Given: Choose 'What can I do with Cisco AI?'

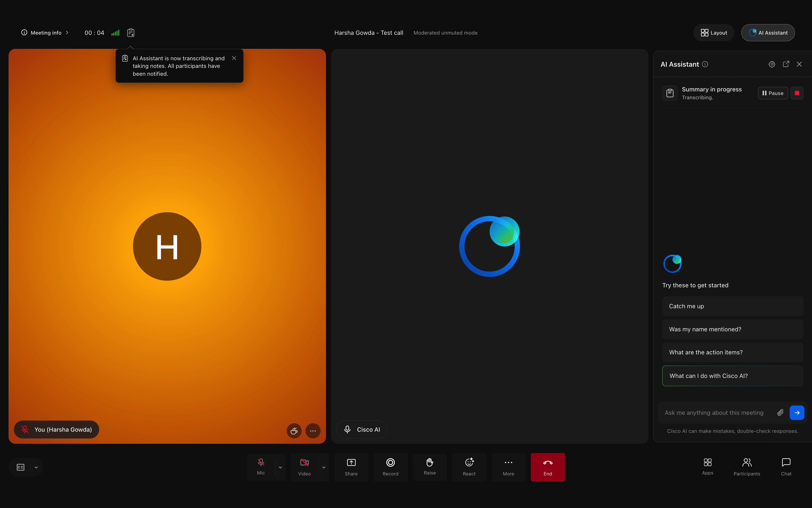Looking at the screenshot, I should click(x=732, y=376).
